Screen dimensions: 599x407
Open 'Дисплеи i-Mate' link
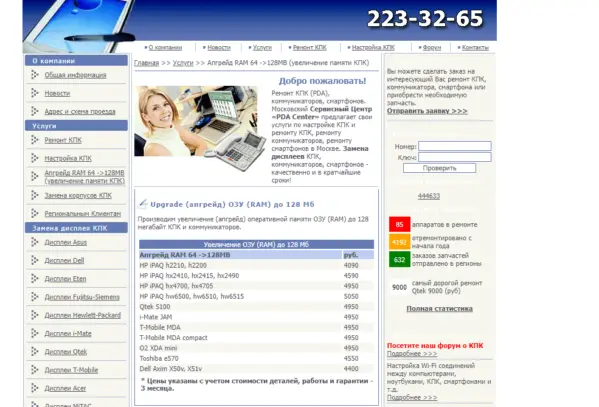[x=68, y=334]
